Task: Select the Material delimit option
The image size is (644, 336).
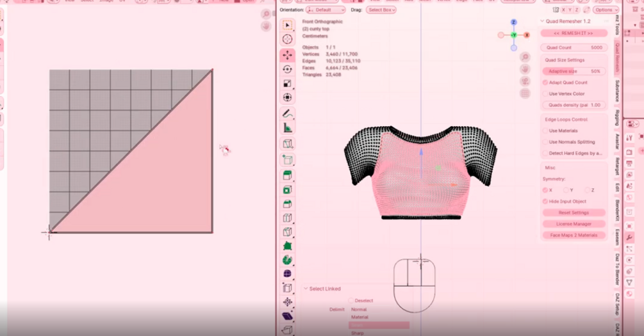Action: tap(379, 317)
